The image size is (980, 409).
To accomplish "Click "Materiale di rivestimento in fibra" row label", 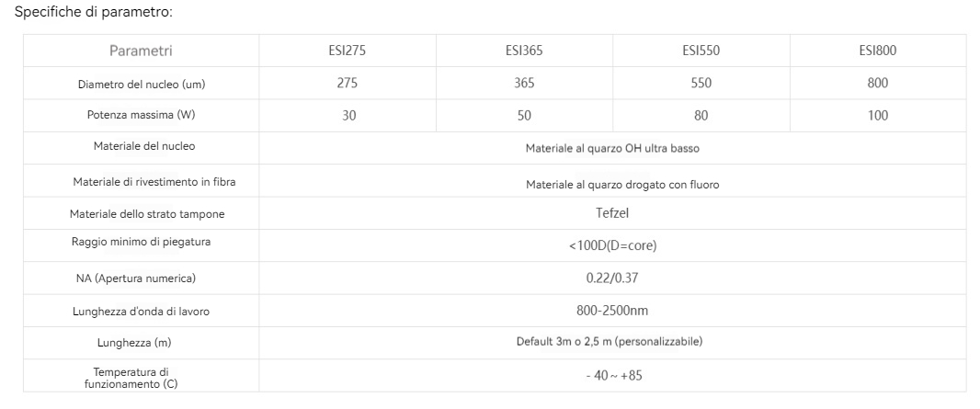I will tap(142, 182).
